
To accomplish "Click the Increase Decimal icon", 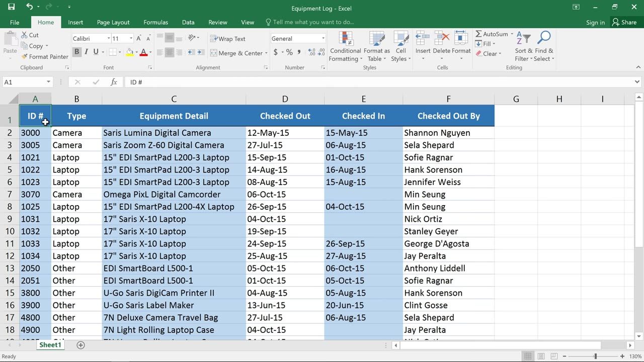I will pyautogui.click(x=311, y=52).
